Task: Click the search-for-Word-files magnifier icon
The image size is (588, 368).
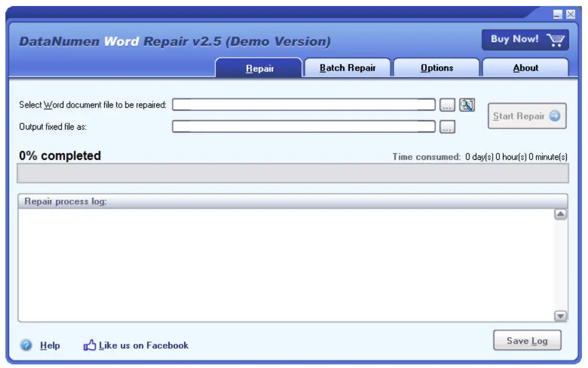Action: pyautogui.click(x=467, y=104)
